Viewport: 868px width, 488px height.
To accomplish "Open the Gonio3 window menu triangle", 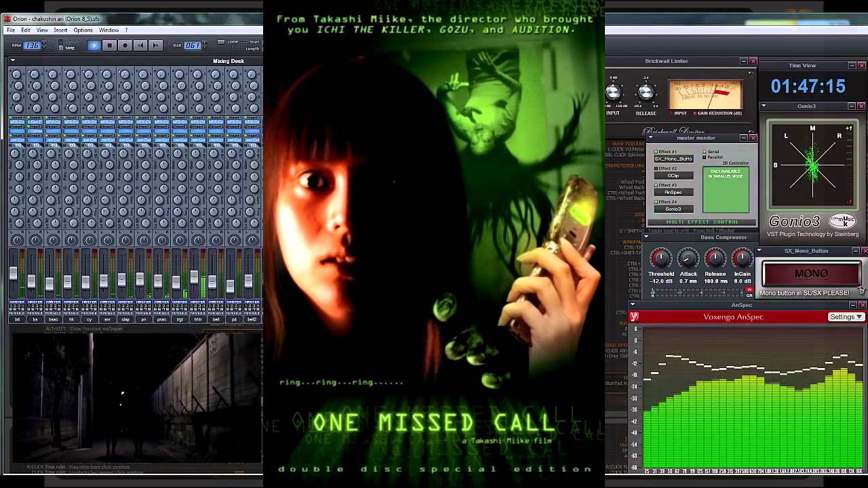I will [764, 106].
